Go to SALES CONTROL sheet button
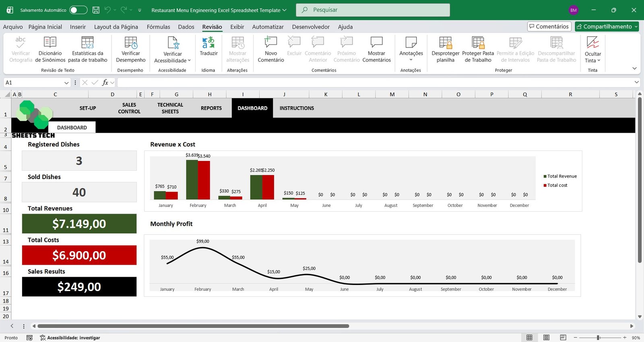Viewport: 644px width, 342px height. [x=129, y=108]
